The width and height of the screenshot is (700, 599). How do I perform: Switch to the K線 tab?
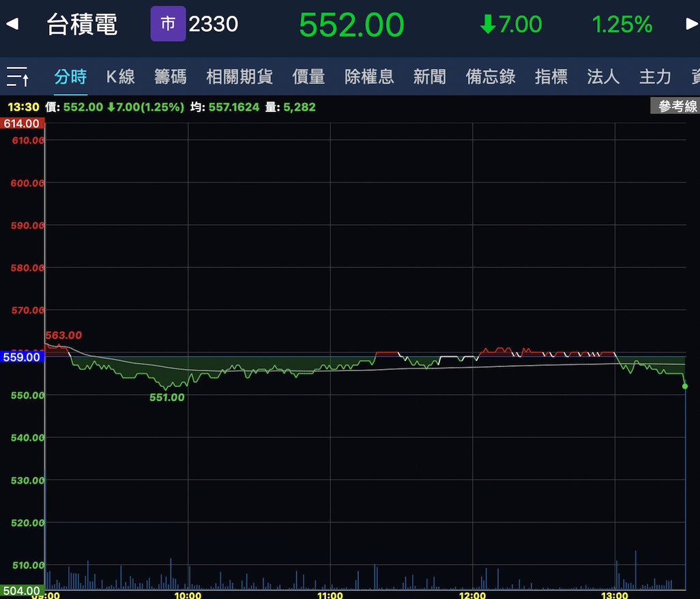(x=121, y=76)
